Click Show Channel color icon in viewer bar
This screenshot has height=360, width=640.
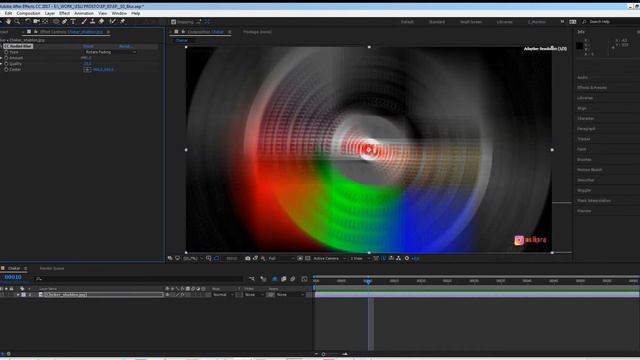[x=263, y=258]
